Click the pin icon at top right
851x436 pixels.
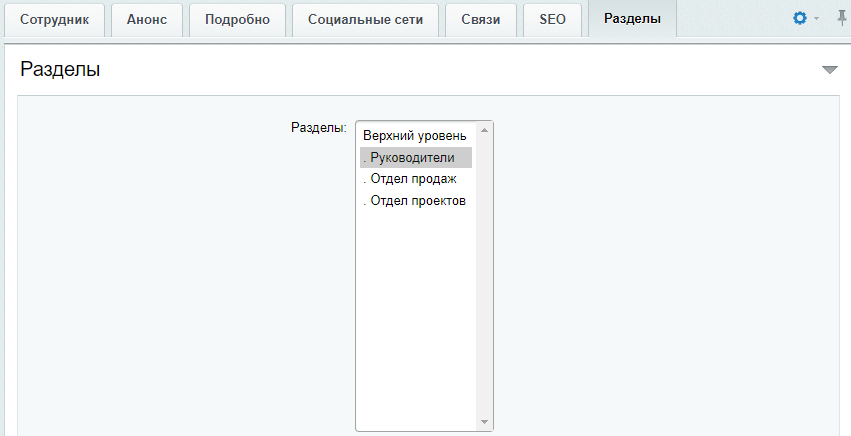click(x=841, y=18)
